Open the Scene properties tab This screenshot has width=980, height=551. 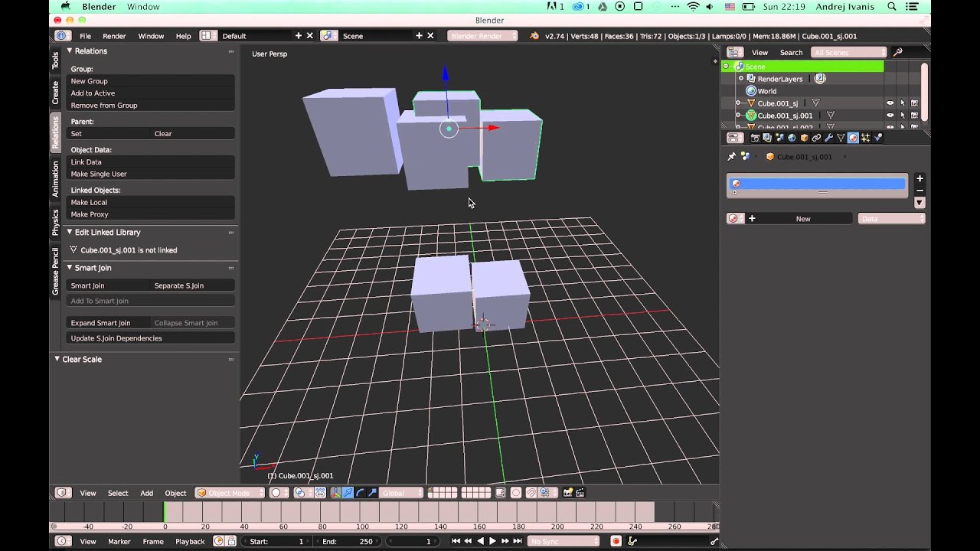click(779, 138)
